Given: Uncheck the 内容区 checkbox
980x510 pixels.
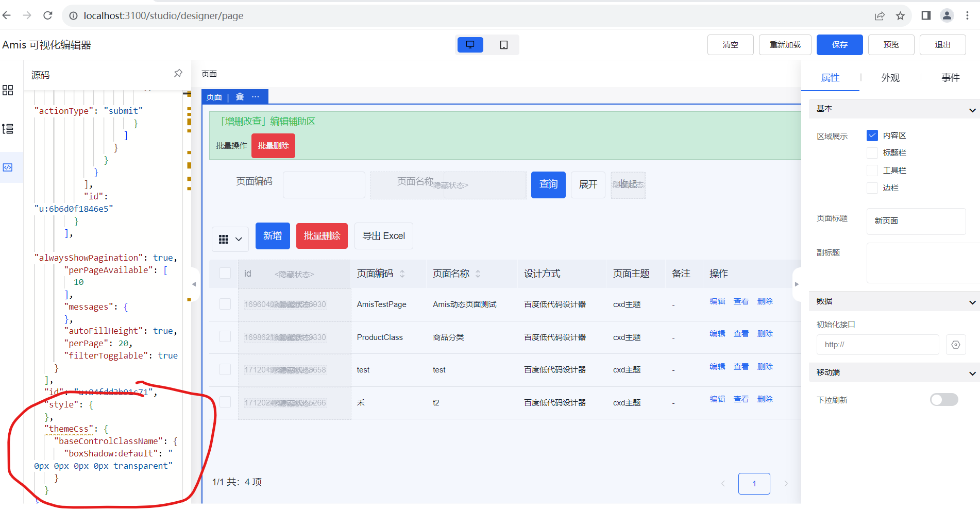Looking at the screenshot, I should click(872, 135).
